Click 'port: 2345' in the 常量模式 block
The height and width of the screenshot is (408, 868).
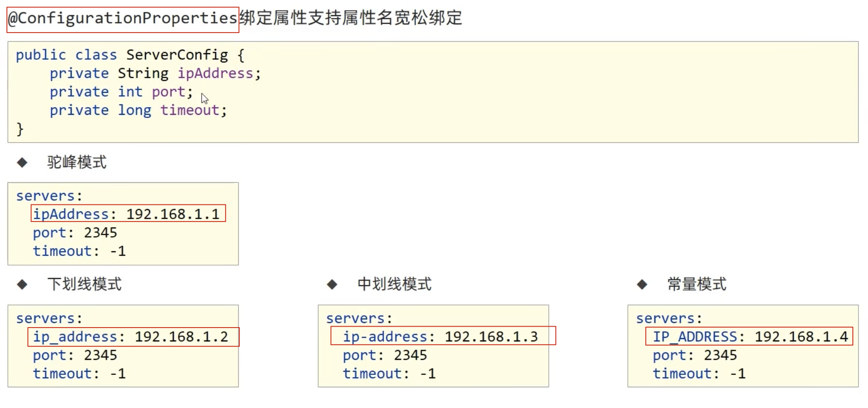point(695,355)
